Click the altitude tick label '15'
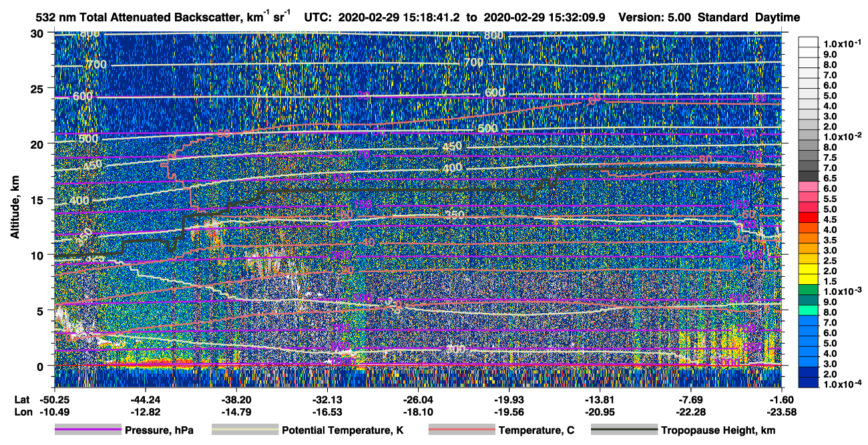868x445 pixels. [x=39, y=199]
